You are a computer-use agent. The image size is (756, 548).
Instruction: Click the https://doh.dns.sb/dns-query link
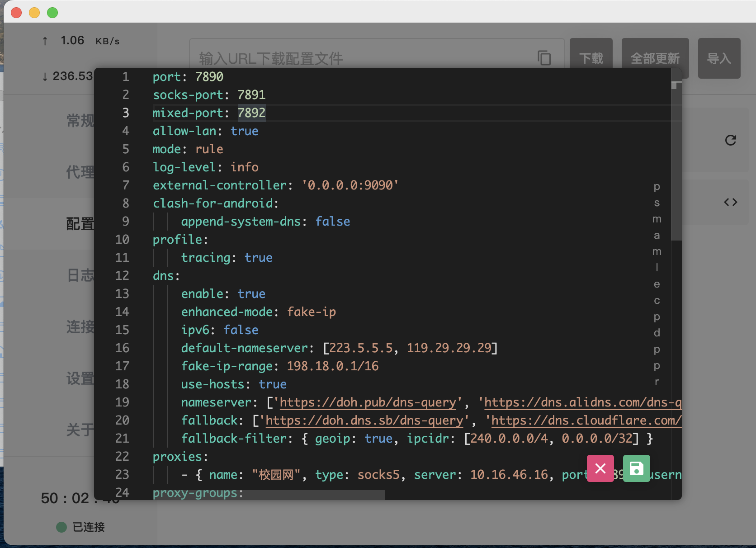click(x=364, y=420)
